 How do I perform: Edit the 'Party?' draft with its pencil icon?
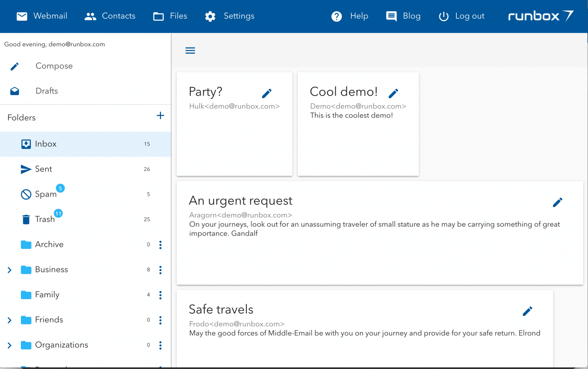click(267, 93)
